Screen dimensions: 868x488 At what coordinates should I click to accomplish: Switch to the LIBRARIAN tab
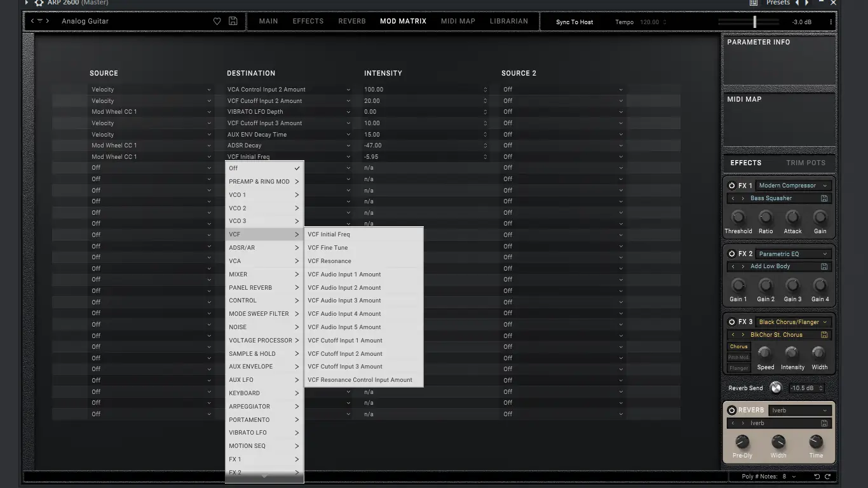click(x=509, y=21)
